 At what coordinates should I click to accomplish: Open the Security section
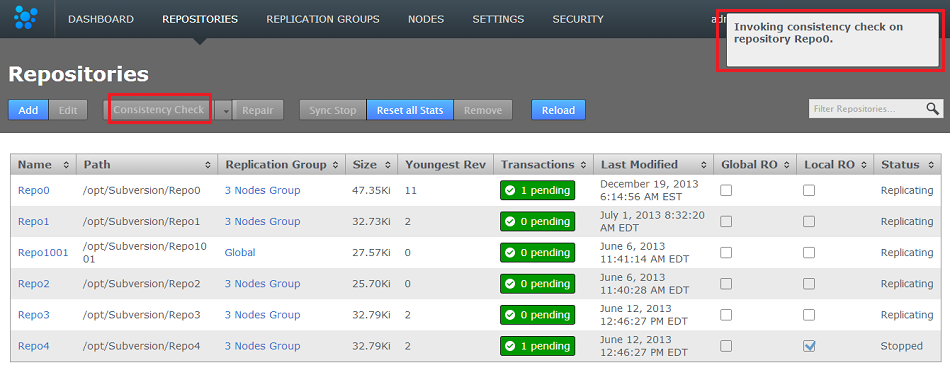pos(578,19)
